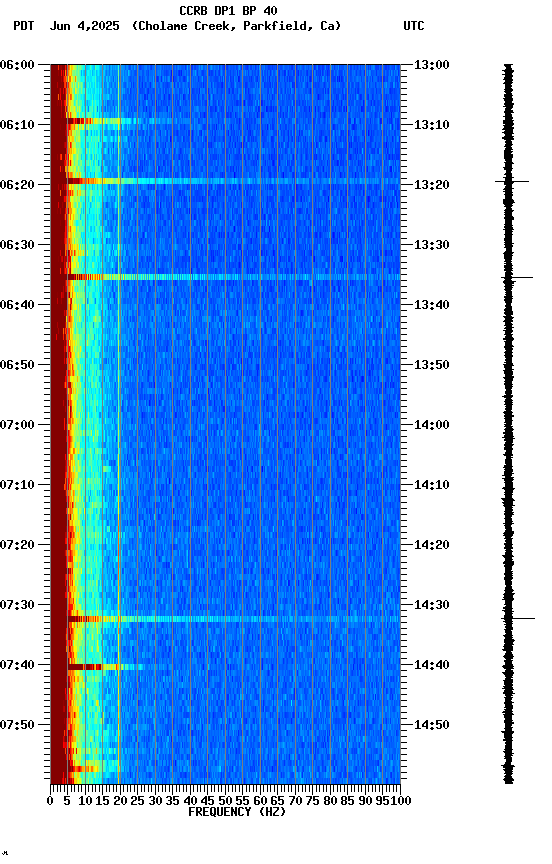Screen dimensions: 552x864
Task: Click the "06:20" PDT time label
Action: [17, 185]
